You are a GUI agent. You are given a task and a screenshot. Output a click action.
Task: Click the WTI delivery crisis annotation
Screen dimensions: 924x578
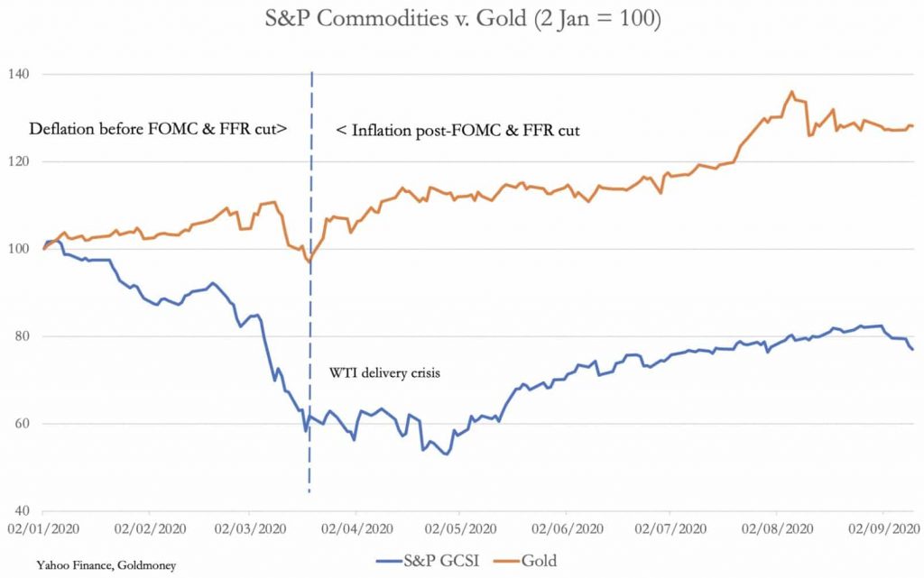(x=384, y=372)
